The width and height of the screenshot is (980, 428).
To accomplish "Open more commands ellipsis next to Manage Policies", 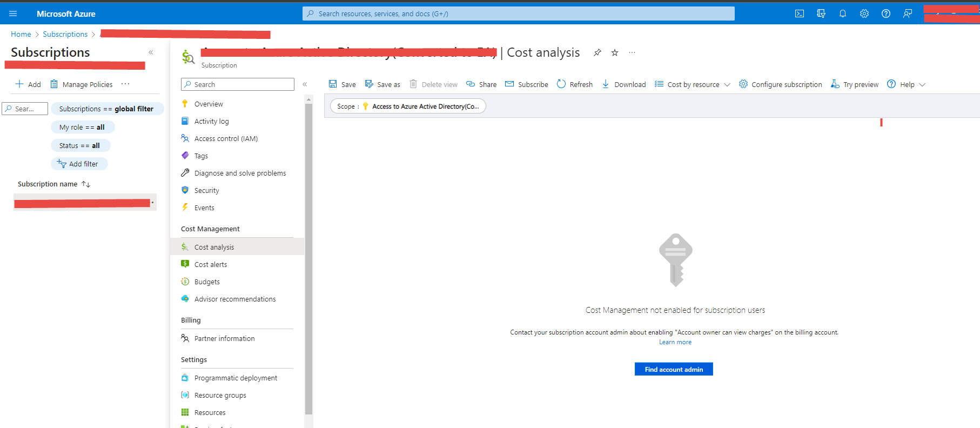I will (125, 84).
